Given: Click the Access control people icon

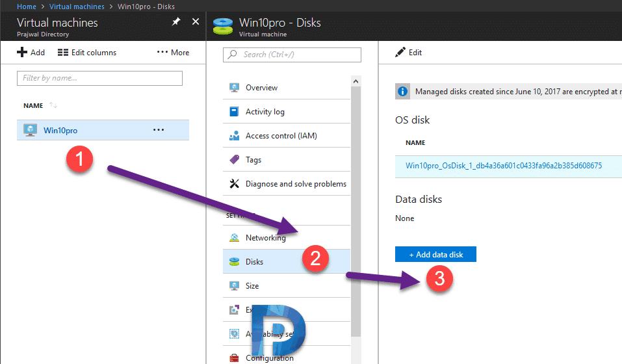Looking at the screenshot, I should pos(234,136).
